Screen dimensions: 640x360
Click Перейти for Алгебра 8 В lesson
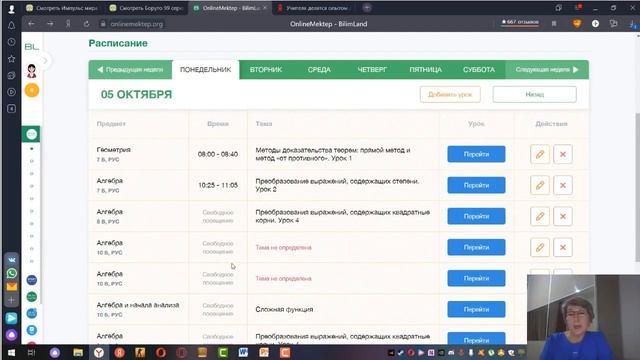[476, 216]
